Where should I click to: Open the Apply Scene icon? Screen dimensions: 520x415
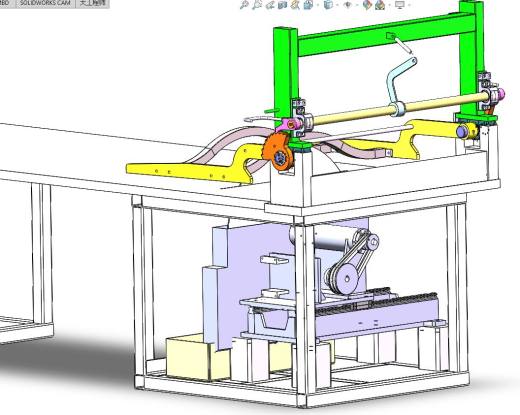coord(380,5)
